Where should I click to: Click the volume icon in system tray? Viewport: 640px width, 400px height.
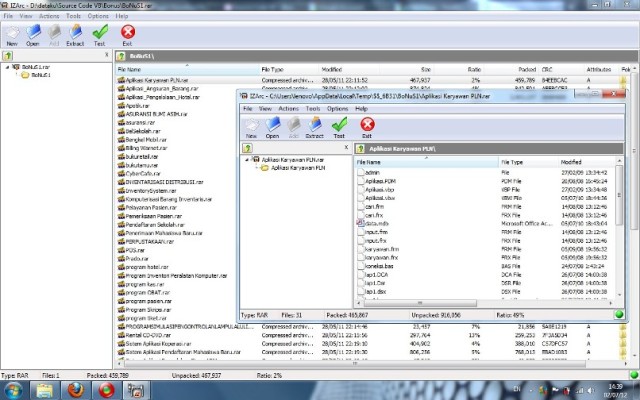[590, 391]
